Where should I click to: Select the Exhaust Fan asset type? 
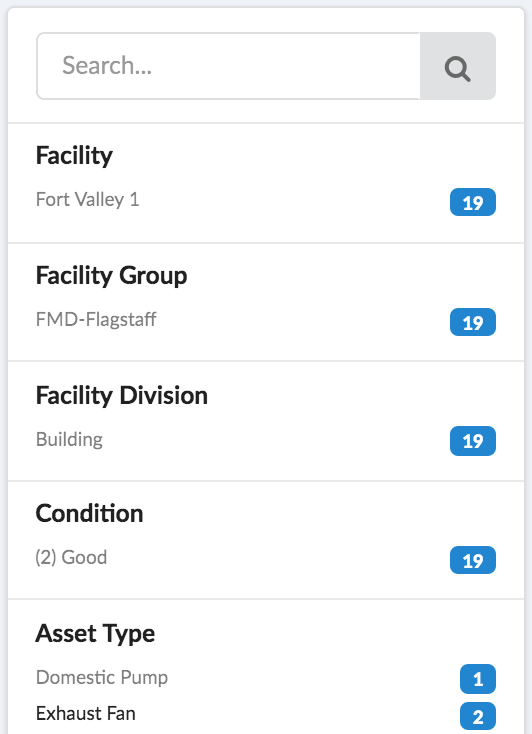point(86,713)
